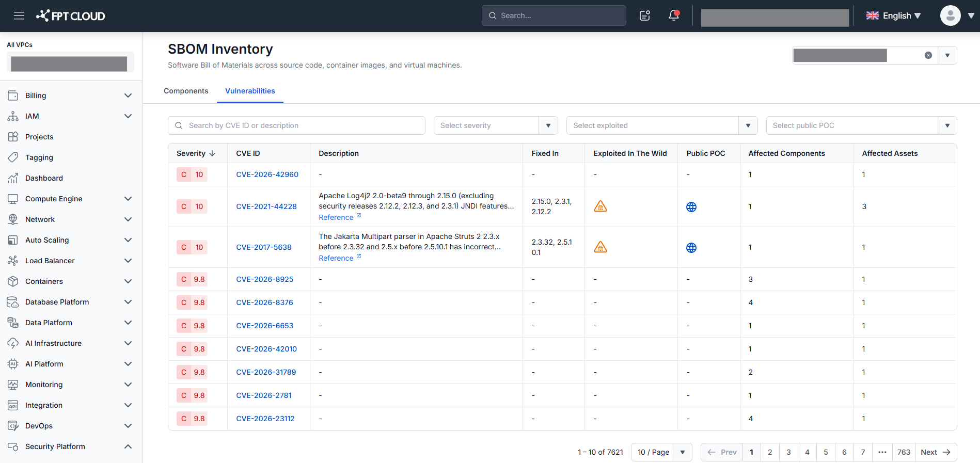Click public POC globe for CVE-2021-44228

(x=691, y=207)
